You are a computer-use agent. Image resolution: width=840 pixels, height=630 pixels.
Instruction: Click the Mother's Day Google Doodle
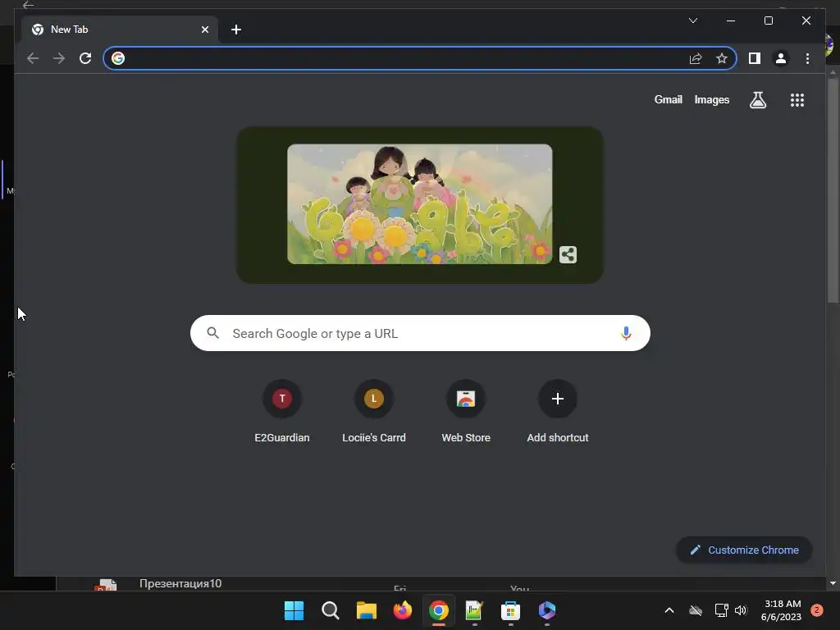click(x=419, y=204)
